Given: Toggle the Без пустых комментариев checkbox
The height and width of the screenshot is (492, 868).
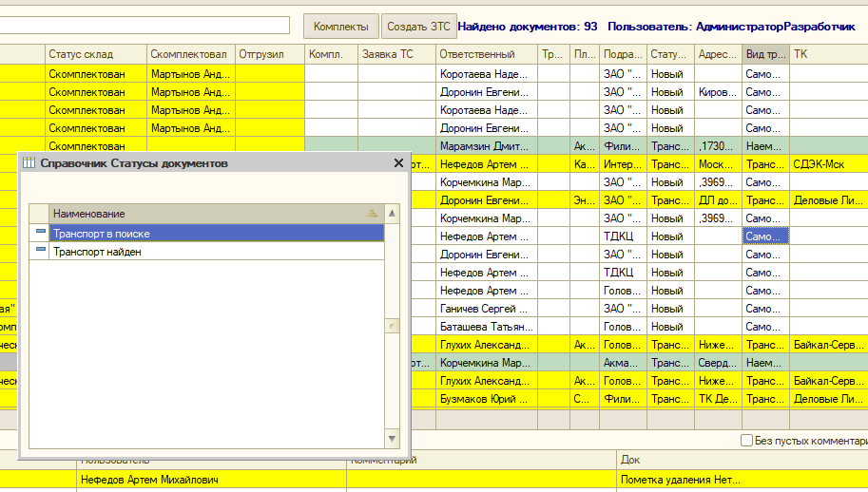Looking at the screenshot, I should tap(746, 441).
